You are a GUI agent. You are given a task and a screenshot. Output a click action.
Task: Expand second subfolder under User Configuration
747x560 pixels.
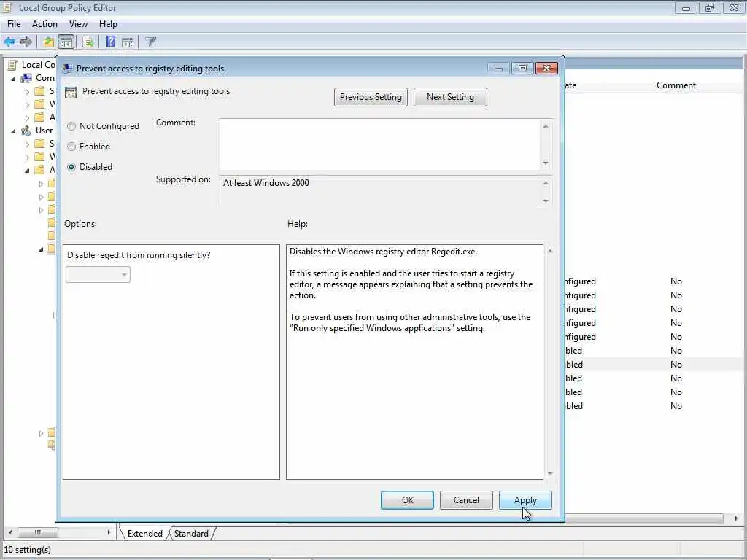tap(27, 157)
